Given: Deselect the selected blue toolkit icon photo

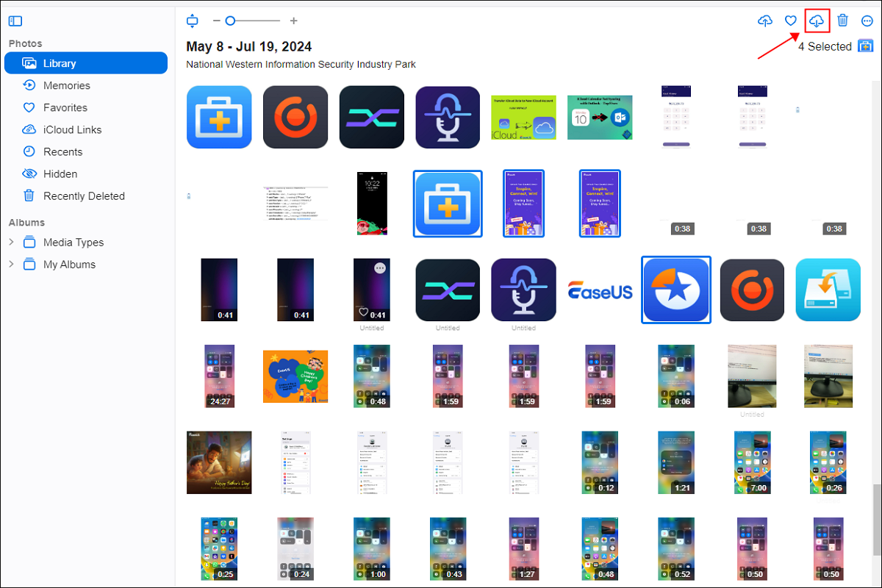Looking at the screenshot, I should (448, 204).
